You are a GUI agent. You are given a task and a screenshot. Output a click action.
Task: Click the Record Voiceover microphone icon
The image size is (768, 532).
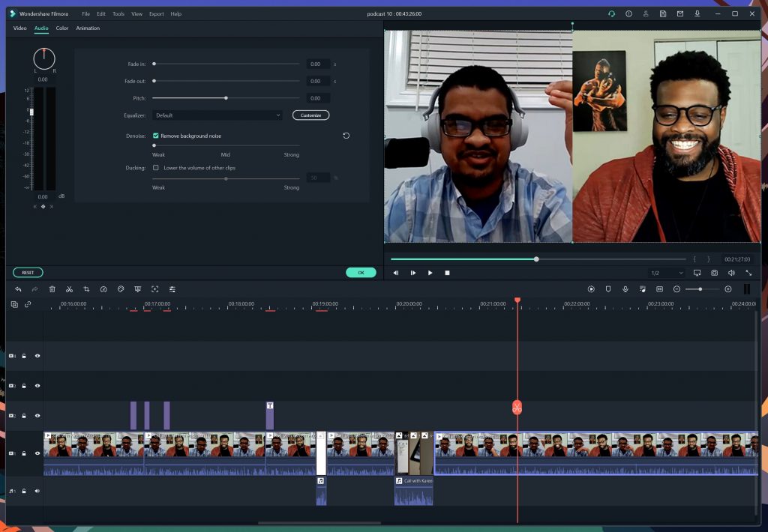coord(625,289)
